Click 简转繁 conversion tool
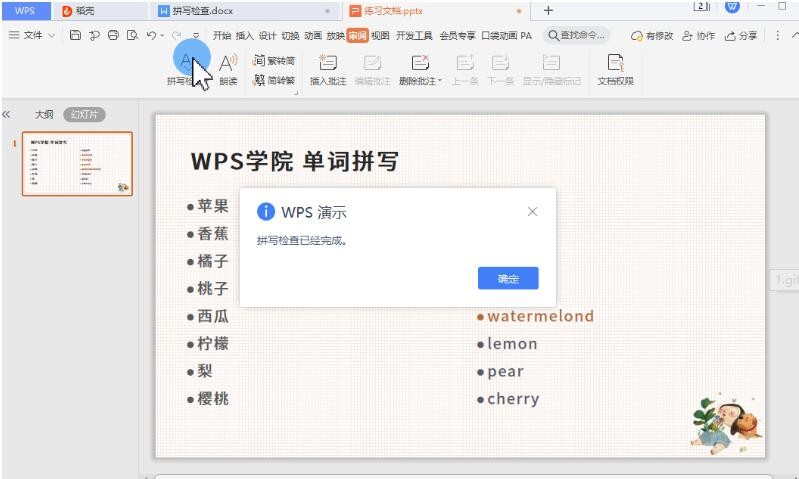Image resolution: width=799 pixels, height=479 pixels. tap(275, 81)
